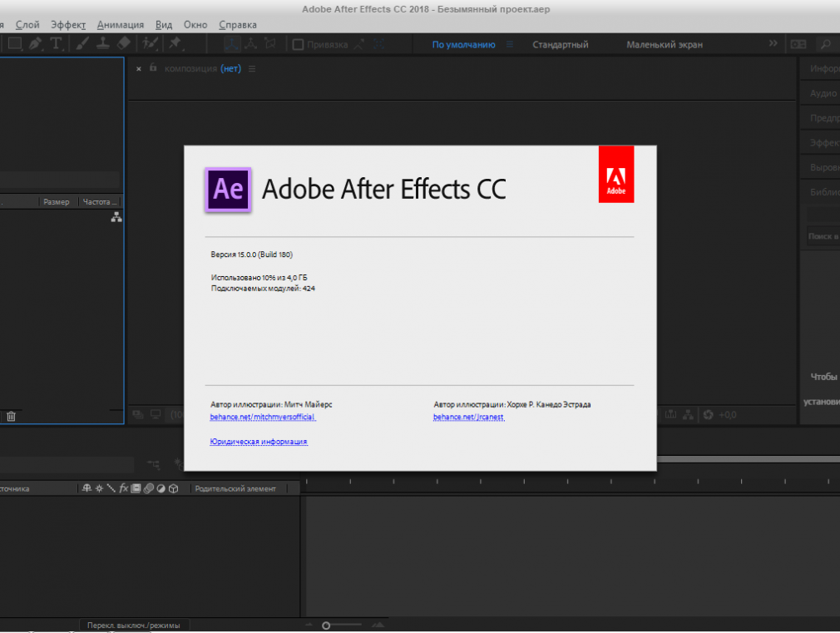Click Adjustment Layer half-circle icon
Image resolution: width=840 pixels, height=633 pixels.
[x=161, y=488]
